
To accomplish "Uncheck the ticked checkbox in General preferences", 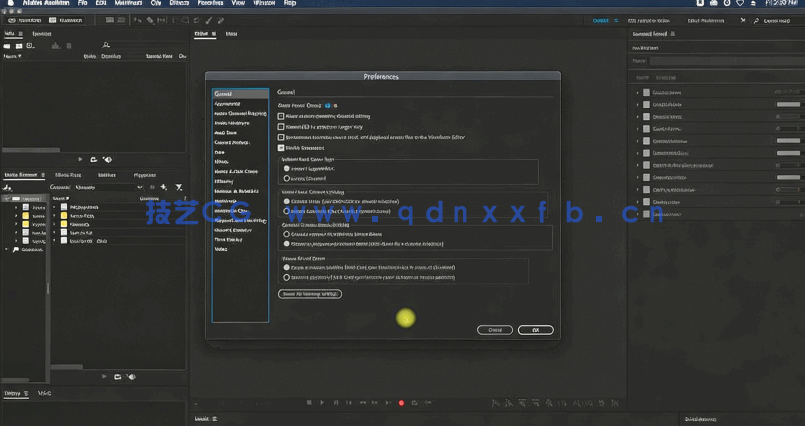I will click(281, 147).
